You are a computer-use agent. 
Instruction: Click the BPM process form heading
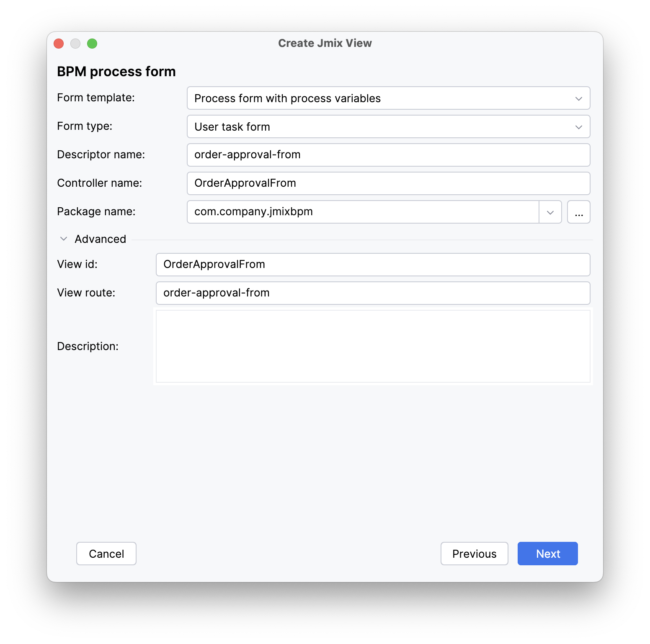[116, 71]
